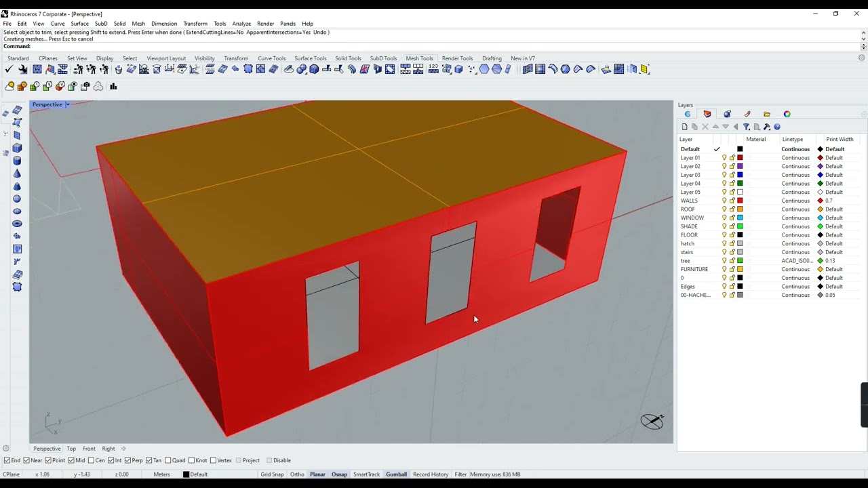Toggle the Quad osnap checkbox
Viewport: 868px width, 488px height.
[x=168, y=460]
